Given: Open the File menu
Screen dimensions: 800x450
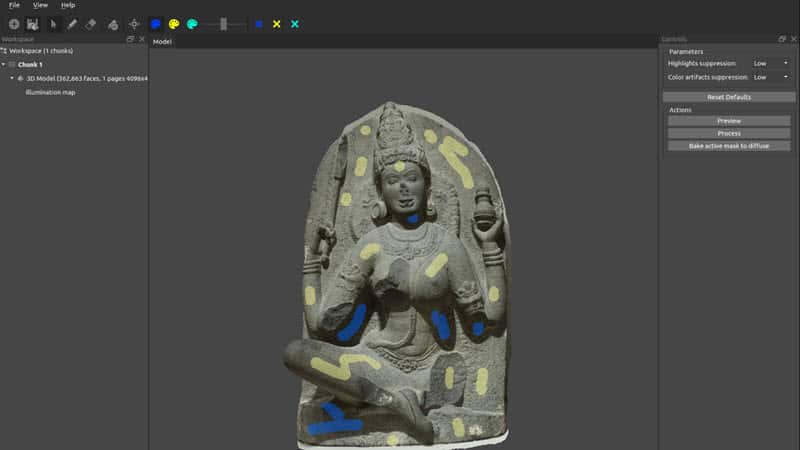Looking at the screenshot, I should pyautogui.click(x=14, y=5).
